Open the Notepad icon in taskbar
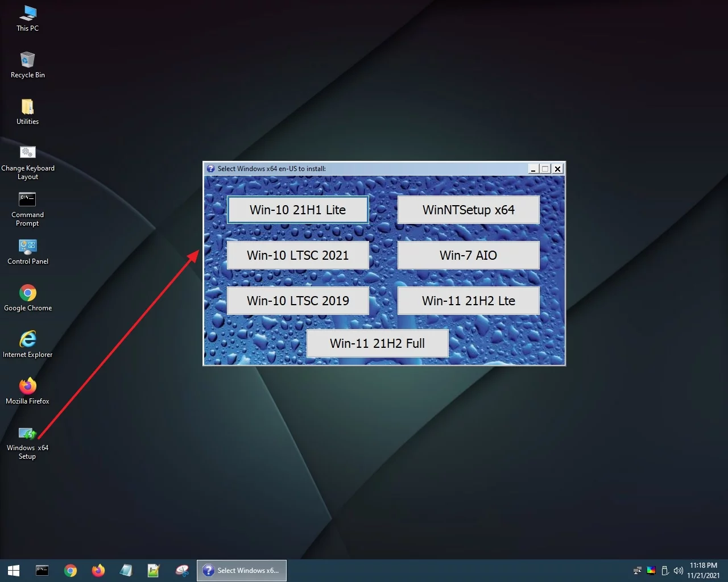The image size is (728, 582). (126, 571)
